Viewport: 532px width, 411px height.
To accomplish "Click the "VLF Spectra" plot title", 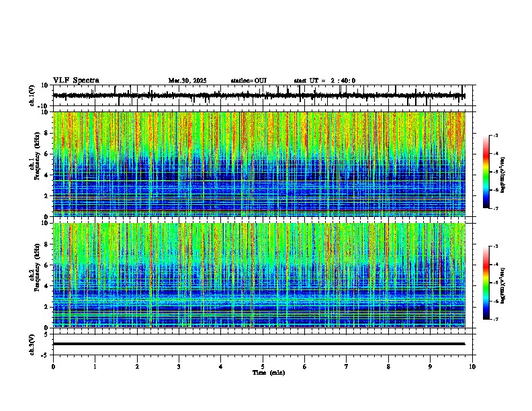I will [x=76, y=81].
